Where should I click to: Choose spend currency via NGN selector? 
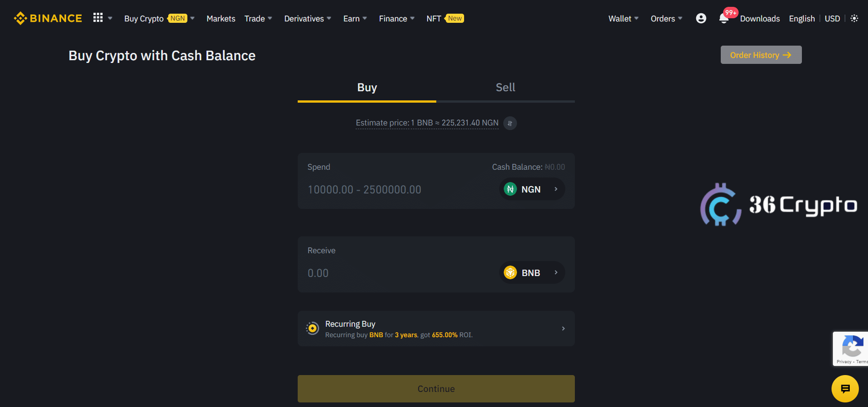(532, 189)
